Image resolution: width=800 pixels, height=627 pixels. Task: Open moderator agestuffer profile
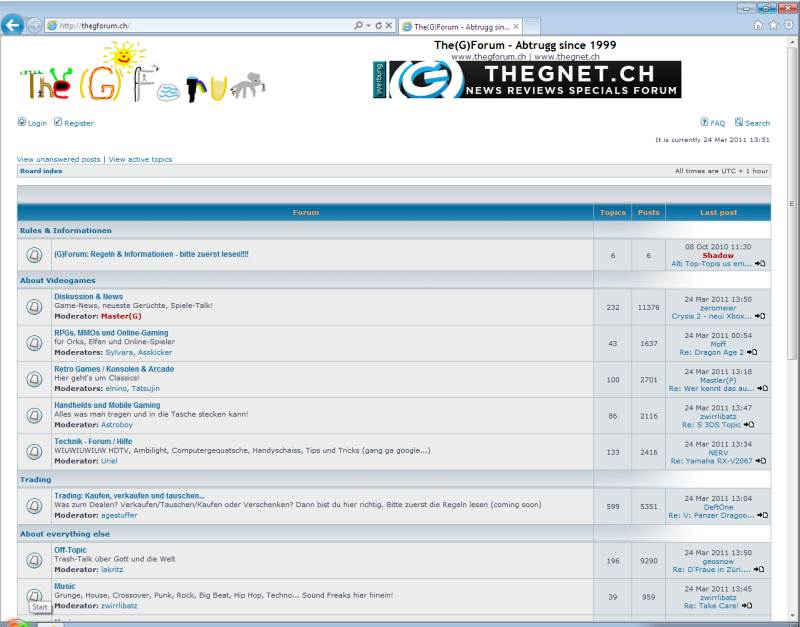click(x=119, y=515)
